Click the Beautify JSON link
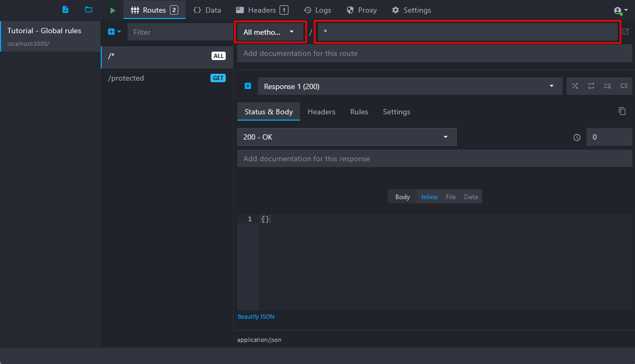This screenshot has width=635, height=364. point(256,317)
